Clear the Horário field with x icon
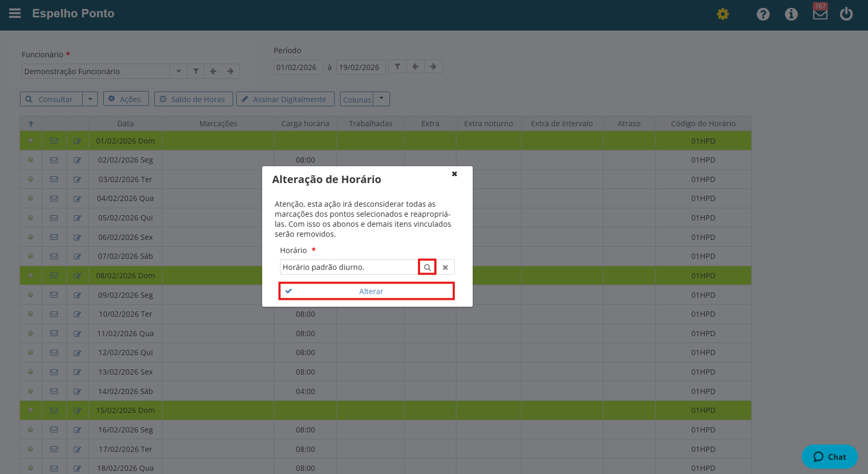Screen dimensions: 868x474 pyautogui.click(x=445, y=267)
